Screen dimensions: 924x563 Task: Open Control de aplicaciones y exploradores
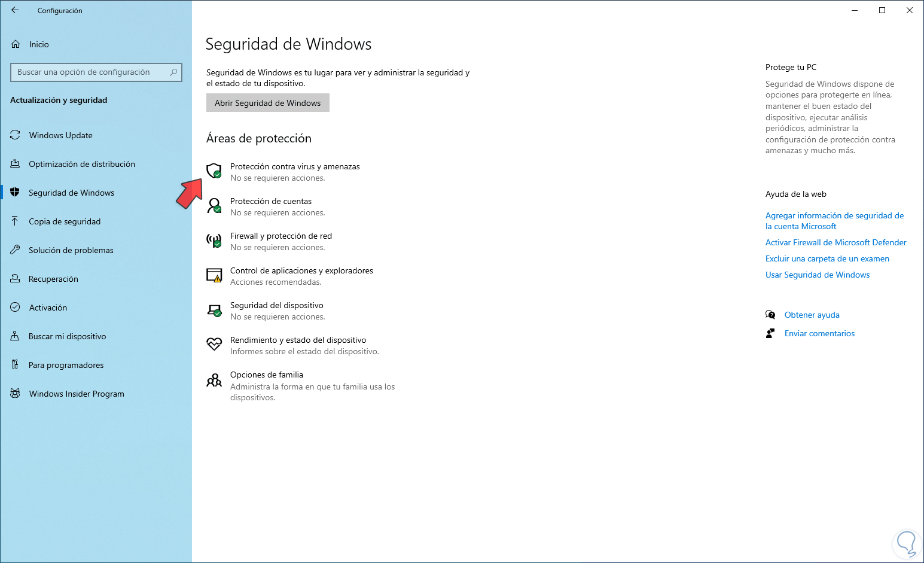[x=301, y=270]
